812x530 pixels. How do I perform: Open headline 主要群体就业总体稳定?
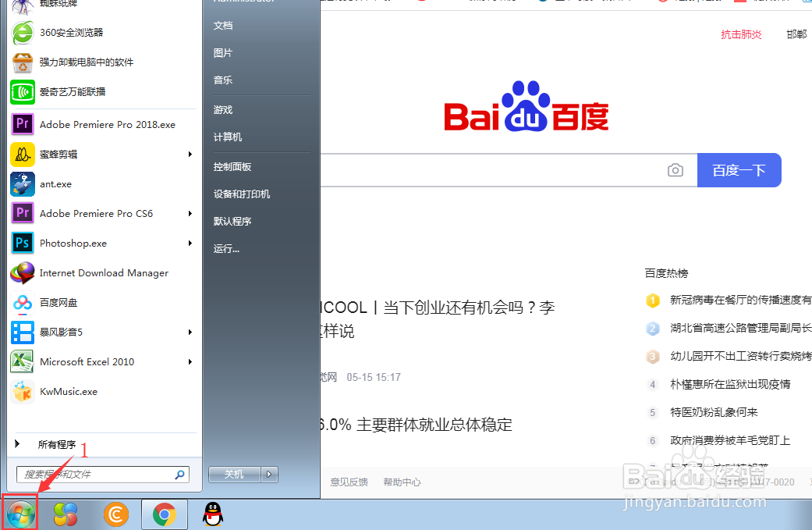(417, 425)
